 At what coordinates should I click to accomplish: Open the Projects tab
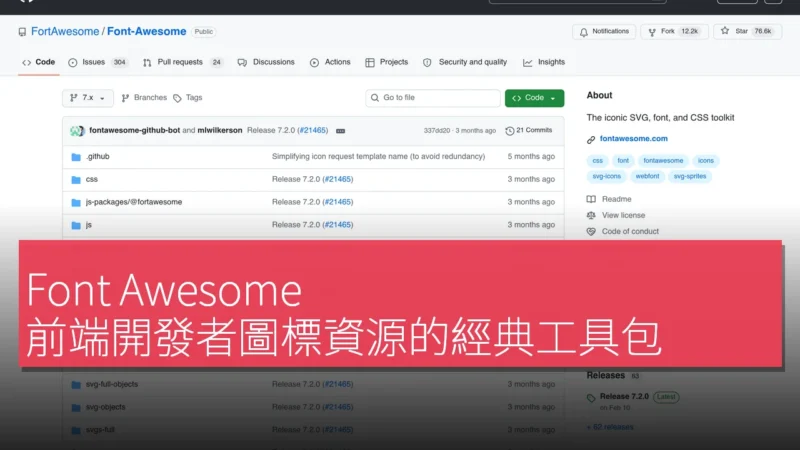(x=387, y=62)
